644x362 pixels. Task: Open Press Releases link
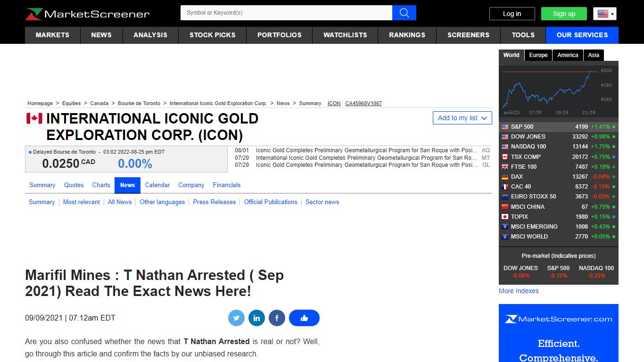pyautogui.click(x=215, y=202)
